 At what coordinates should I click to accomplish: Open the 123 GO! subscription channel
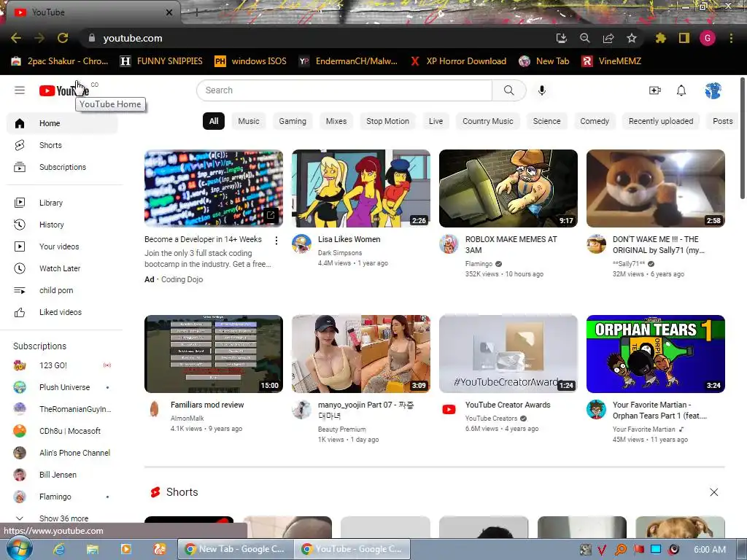tap(62, 365)
